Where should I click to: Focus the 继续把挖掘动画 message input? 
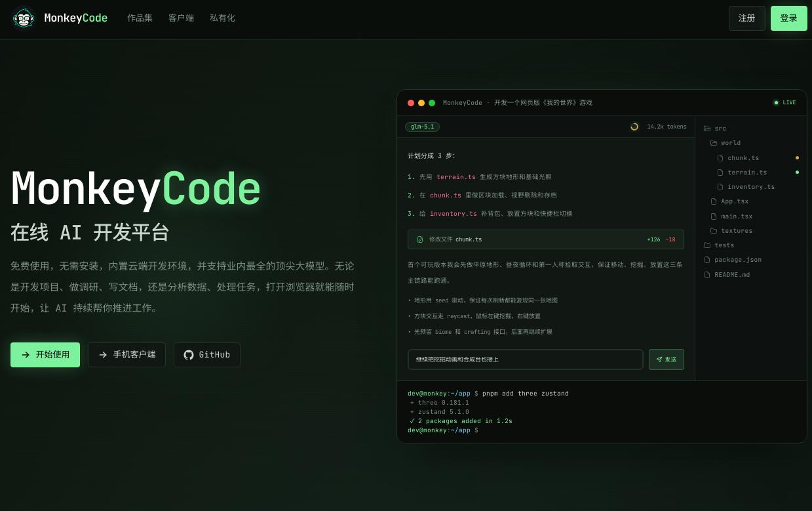[525, 359]
